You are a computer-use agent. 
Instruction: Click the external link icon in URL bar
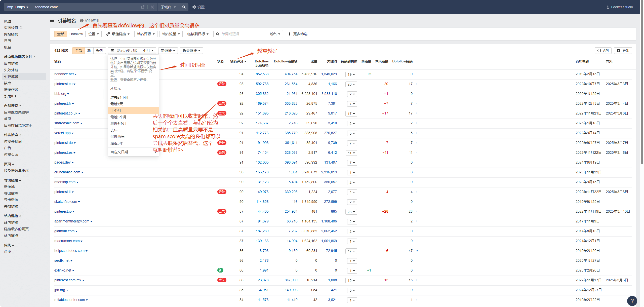143,7
